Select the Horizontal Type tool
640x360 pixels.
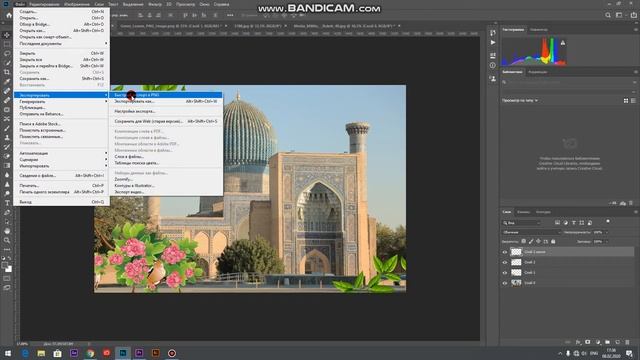tap(7, 203)
